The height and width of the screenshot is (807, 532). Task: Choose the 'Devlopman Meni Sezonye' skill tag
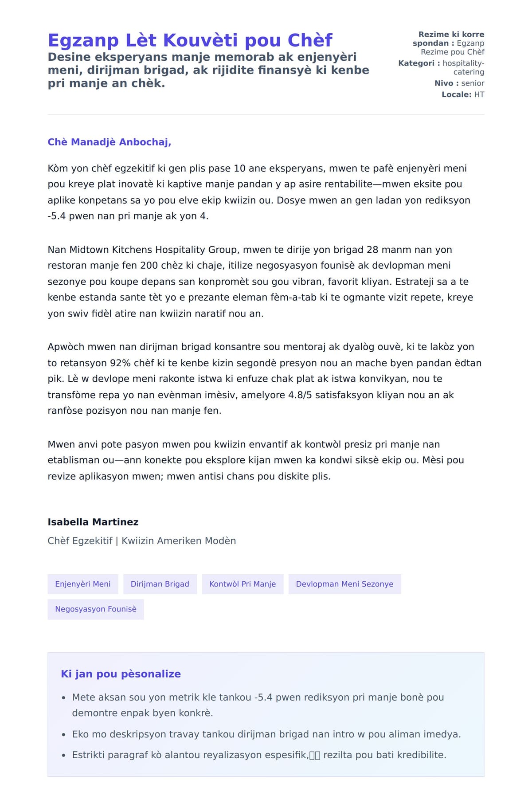(x=344, y=584)
